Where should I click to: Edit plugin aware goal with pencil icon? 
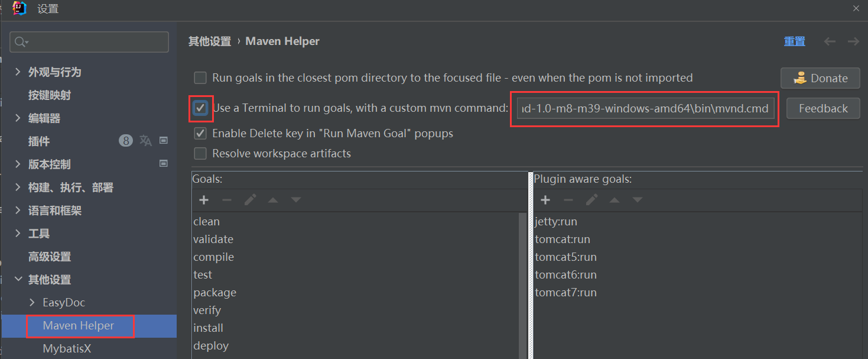[x=591, y=200]
